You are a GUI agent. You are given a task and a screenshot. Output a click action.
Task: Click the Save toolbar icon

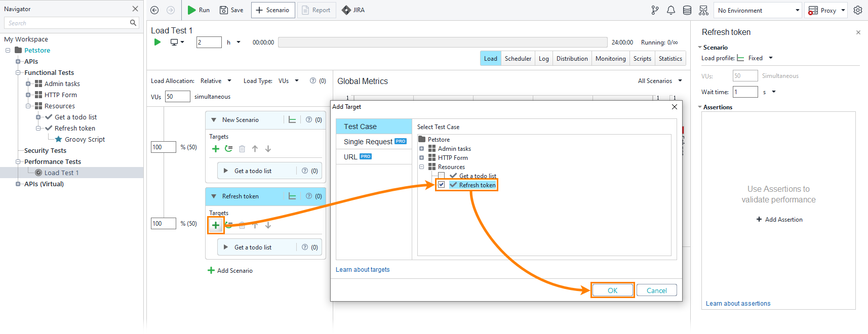(224, 10)
